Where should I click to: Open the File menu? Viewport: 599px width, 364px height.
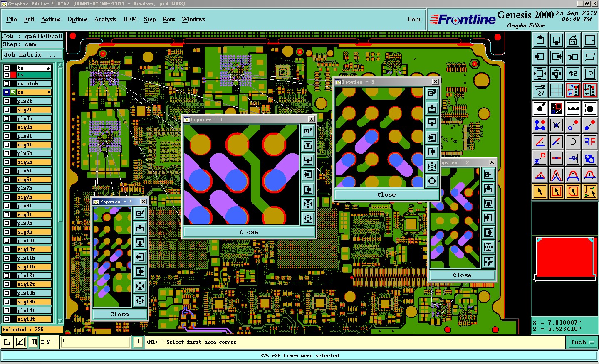[12, 19]
